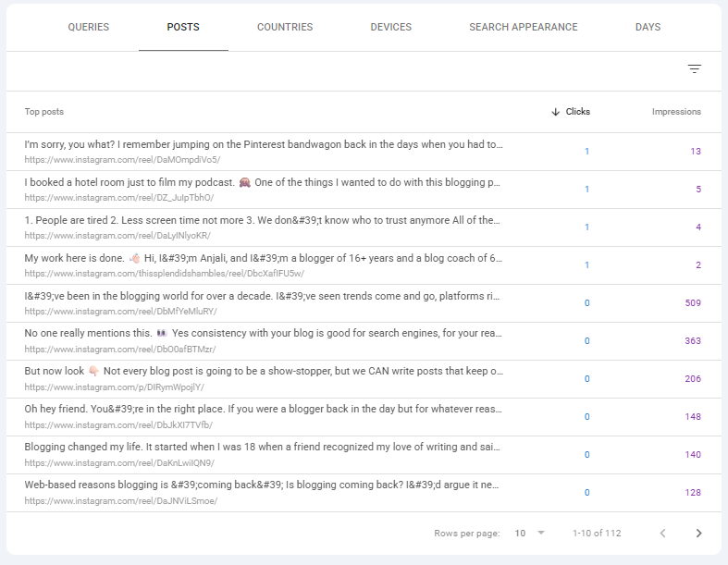Open the DIRymWpojlY post link
Screen dimensions: 728x565
tap(114, 387)
